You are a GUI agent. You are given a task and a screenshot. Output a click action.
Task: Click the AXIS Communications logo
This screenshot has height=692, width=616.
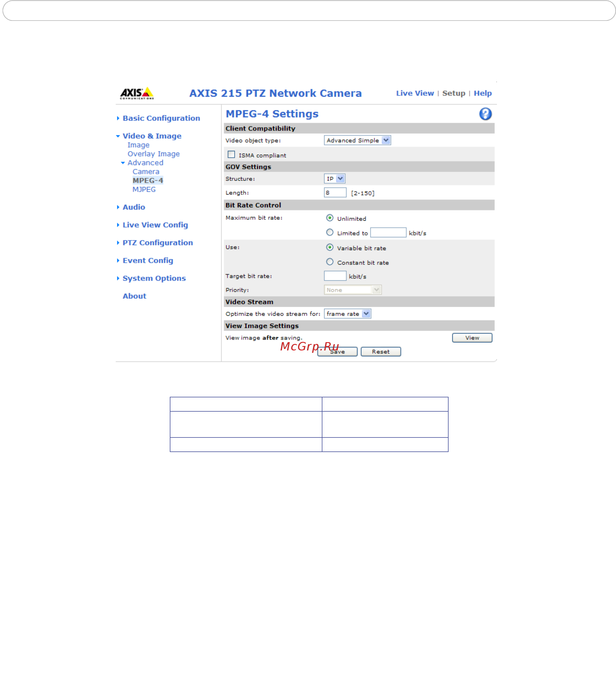coord(137,93)
